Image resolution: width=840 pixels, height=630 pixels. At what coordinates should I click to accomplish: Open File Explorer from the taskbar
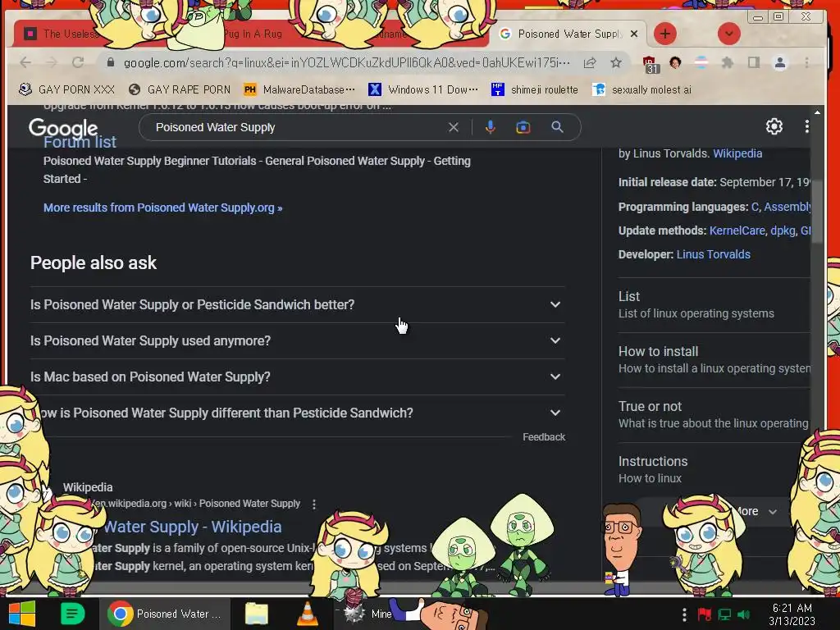257,614
